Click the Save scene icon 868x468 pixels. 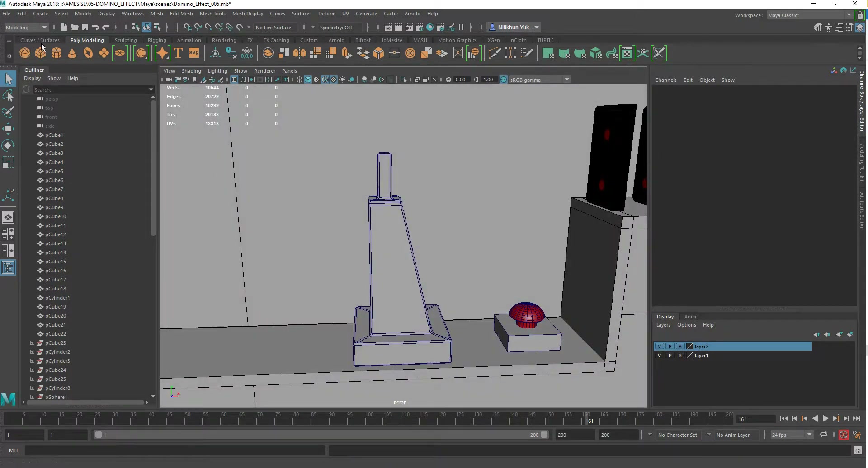pyautogui.click(x=85, y=28)
